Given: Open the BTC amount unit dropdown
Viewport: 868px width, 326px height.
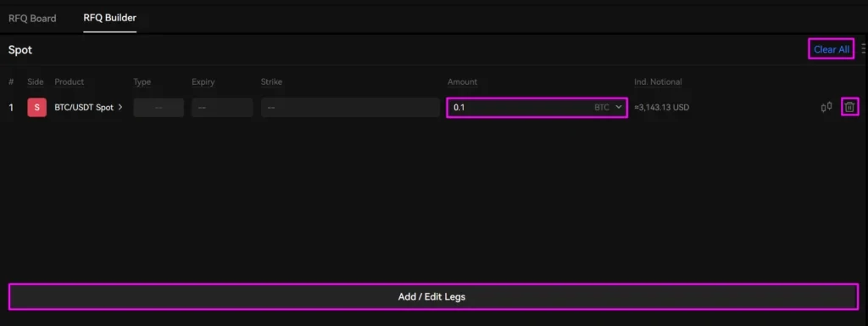Looking at the screenshot, I should pyautogui.click(x=609, y=108).
